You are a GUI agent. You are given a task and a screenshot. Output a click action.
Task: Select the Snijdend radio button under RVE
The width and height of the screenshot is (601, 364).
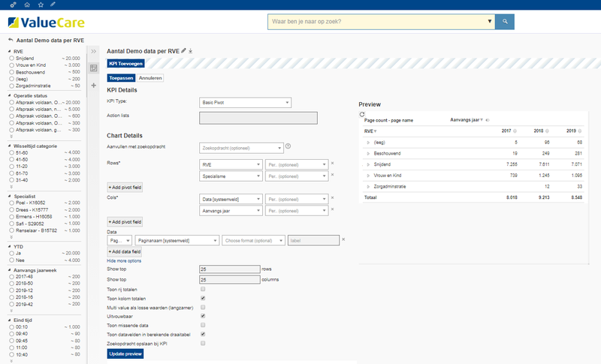coord(11,58)
